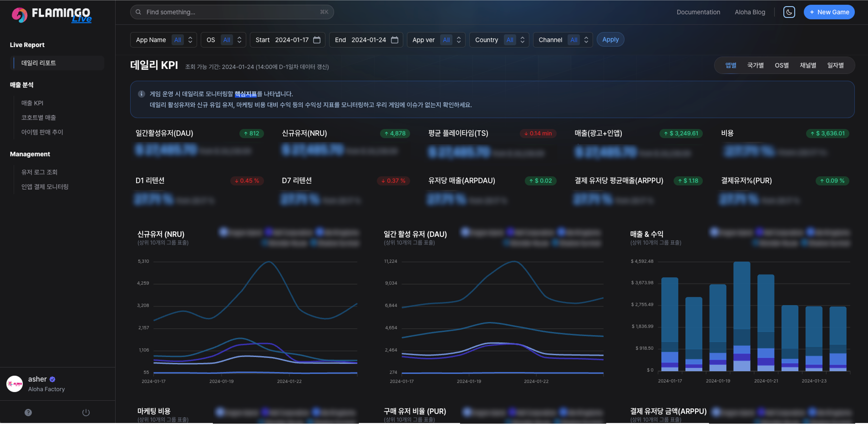
Task: Open the calendar icon for Start date
Action: pos(317,39)
